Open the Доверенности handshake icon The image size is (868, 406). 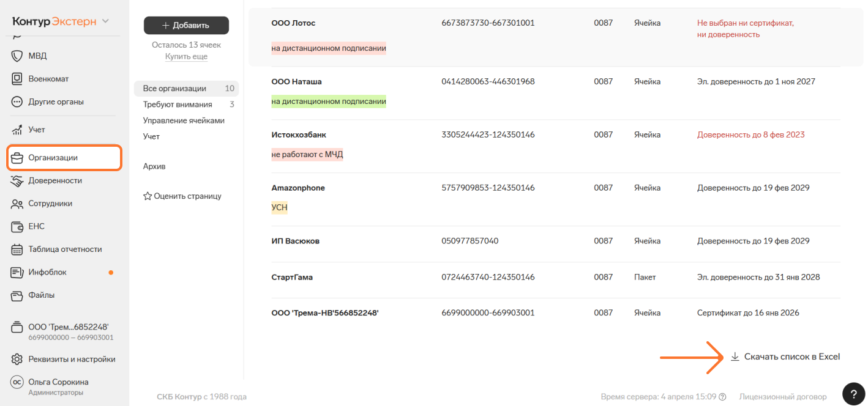[x=17, y=180]
